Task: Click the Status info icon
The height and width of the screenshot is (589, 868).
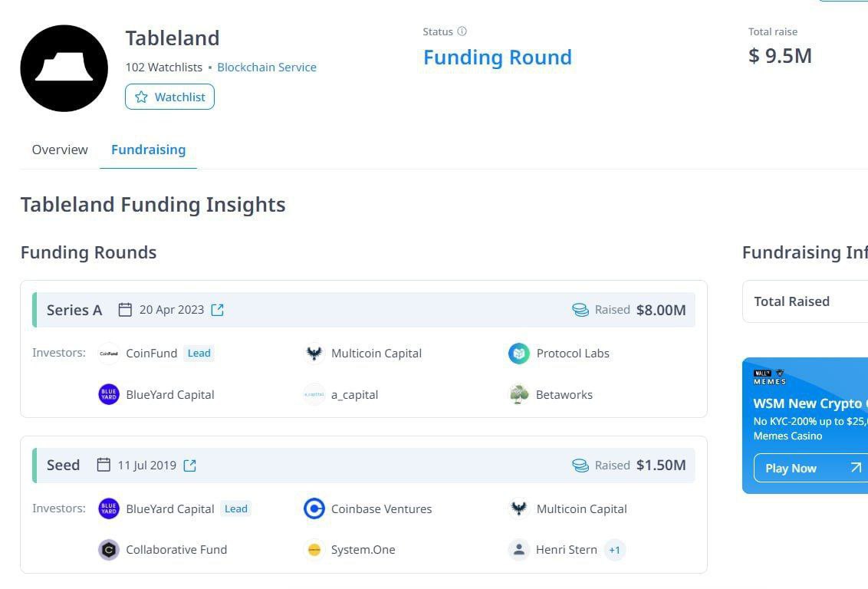Action: point(462,31)
